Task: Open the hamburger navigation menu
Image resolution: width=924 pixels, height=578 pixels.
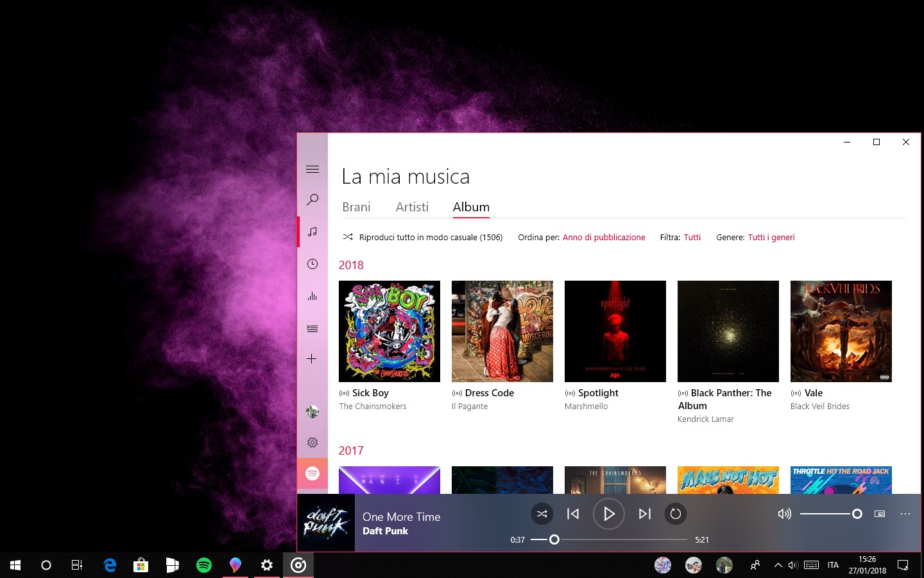Action: [x=312, y=169]
